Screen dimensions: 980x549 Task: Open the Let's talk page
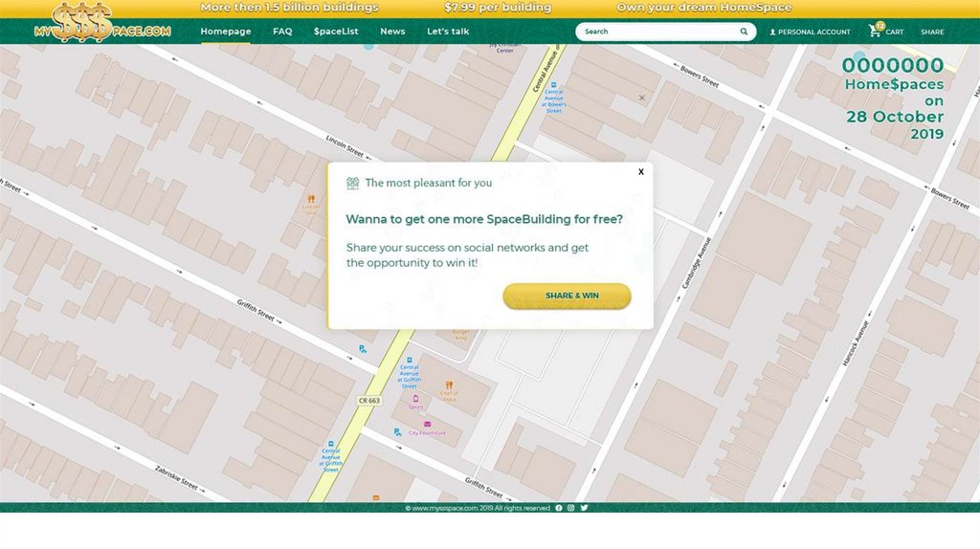(x=448, y=32)
